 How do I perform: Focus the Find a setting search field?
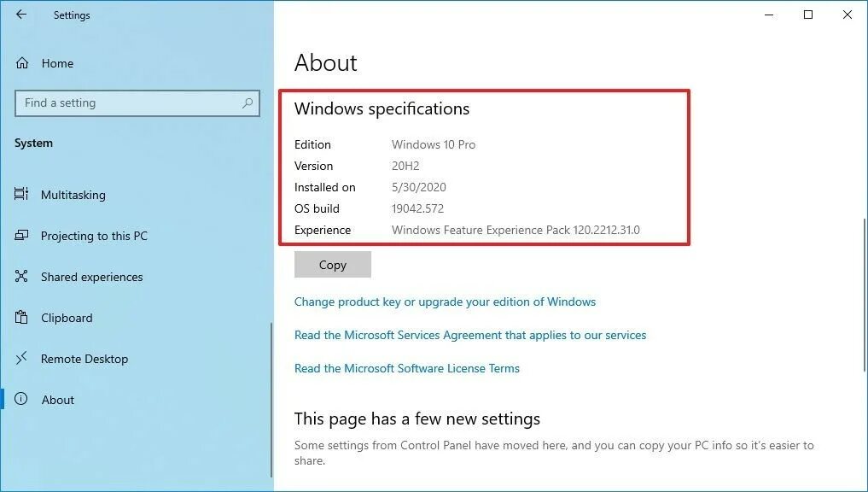tap(137, 103)
